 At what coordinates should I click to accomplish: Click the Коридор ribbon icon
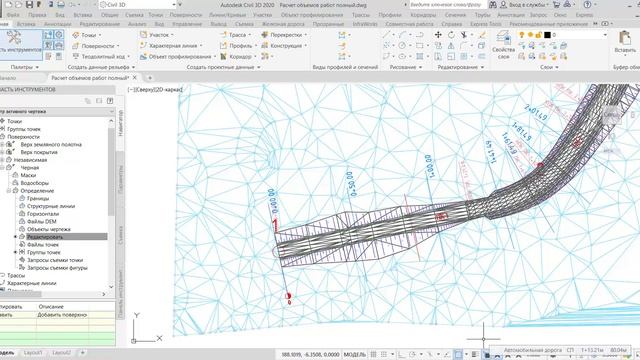[223, 56]
